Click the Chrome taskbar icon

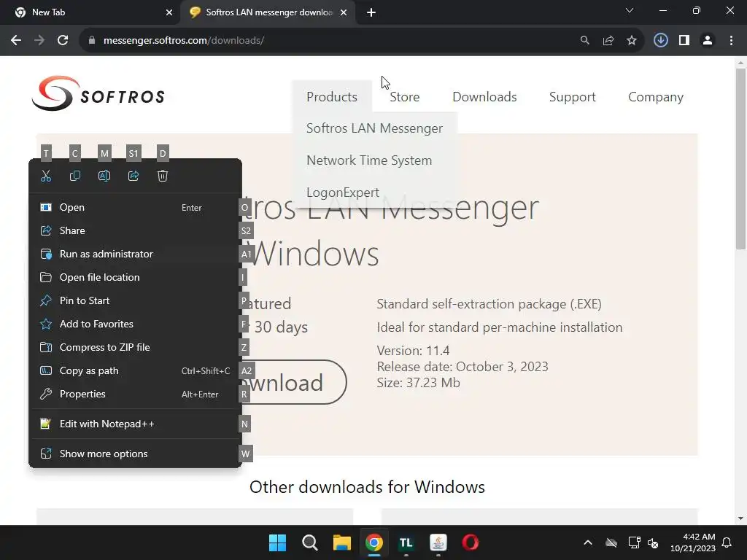[374, 542]
